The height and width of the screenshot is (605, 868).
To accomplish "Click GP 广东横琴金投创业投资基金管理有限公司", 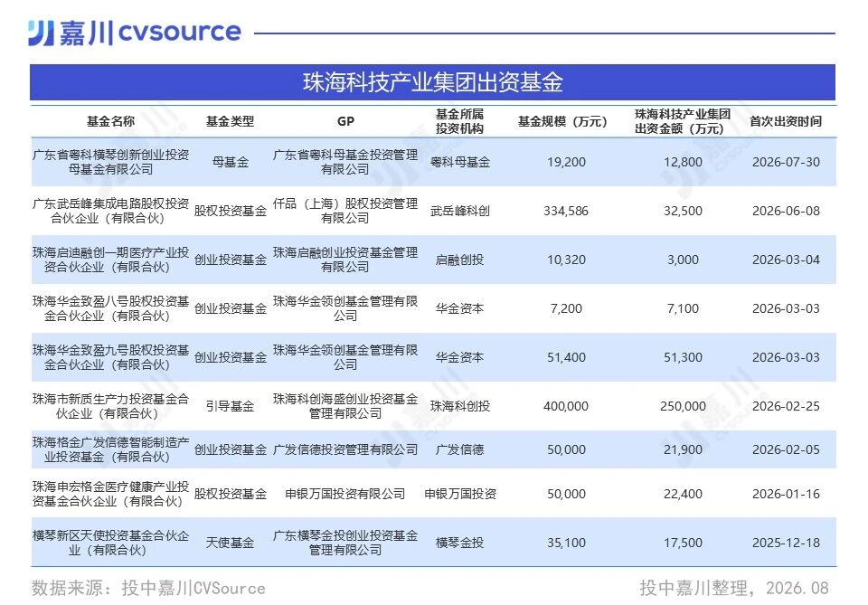I will point(345,543).
